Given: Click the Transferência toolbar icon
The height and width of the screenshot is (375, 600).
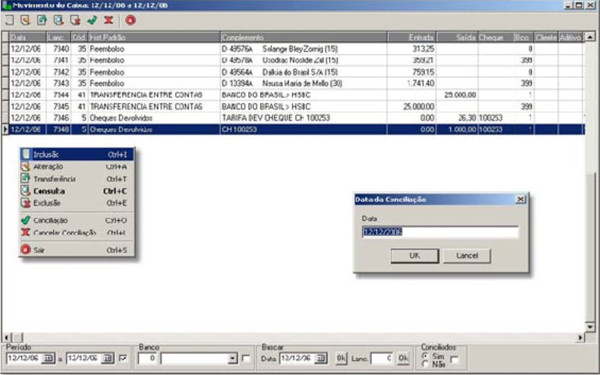Looking at the screenshot, I should [x=42, y=20].
